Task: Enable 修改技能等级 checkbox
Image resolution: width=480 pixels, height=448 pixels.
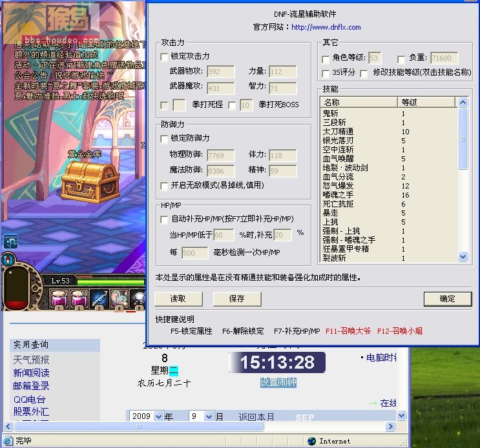Action: pos(364,74)
